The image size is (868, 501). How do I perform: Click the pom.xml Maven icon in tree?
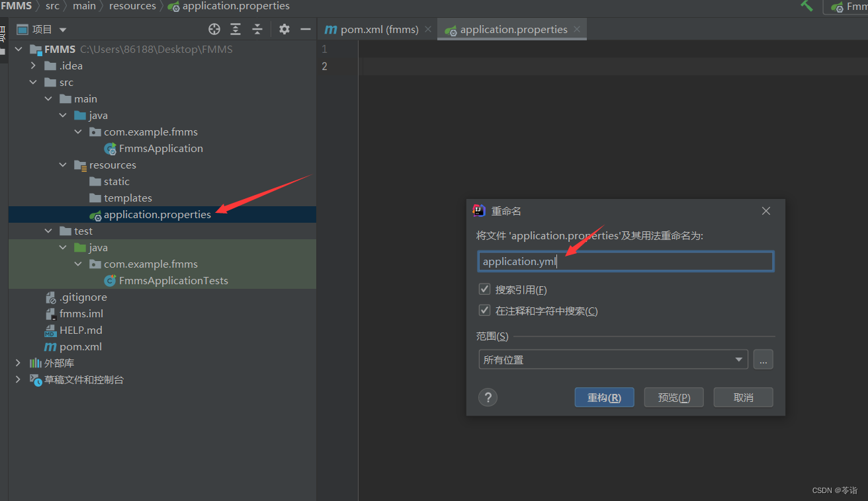50,347
